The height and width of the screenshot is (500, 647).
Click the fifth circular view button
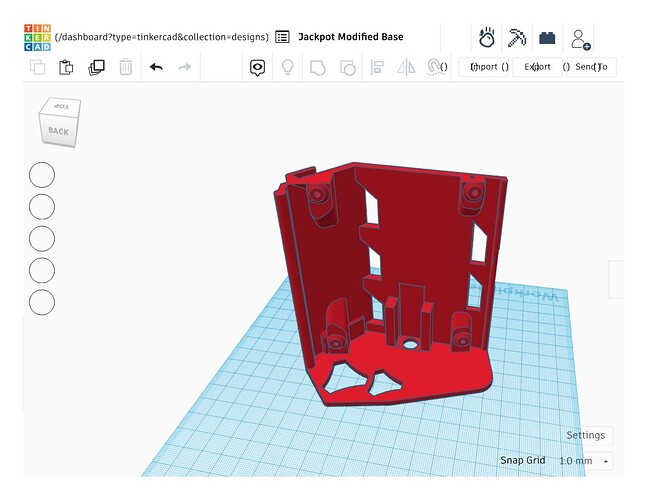(42, 302)
